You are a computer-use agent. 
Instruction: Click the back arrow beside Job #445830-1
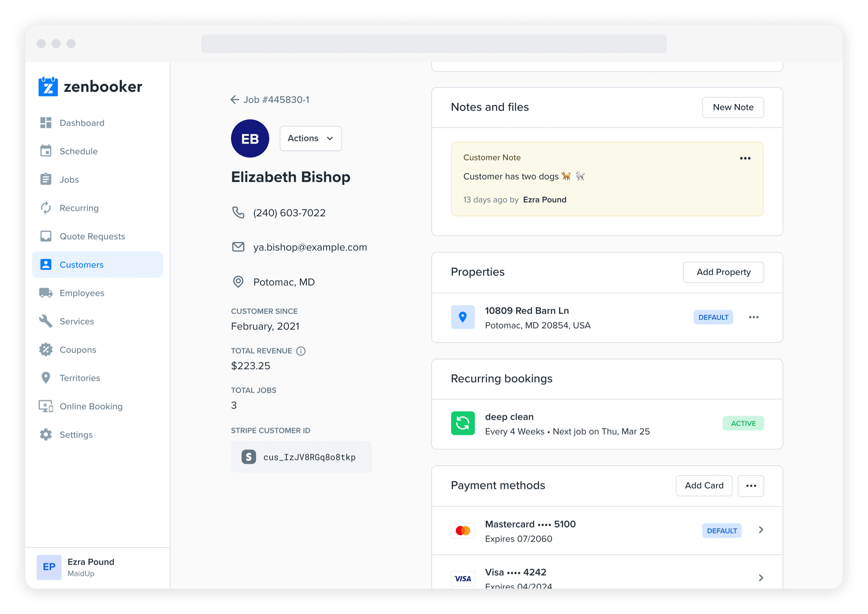[x=234, y=100]
